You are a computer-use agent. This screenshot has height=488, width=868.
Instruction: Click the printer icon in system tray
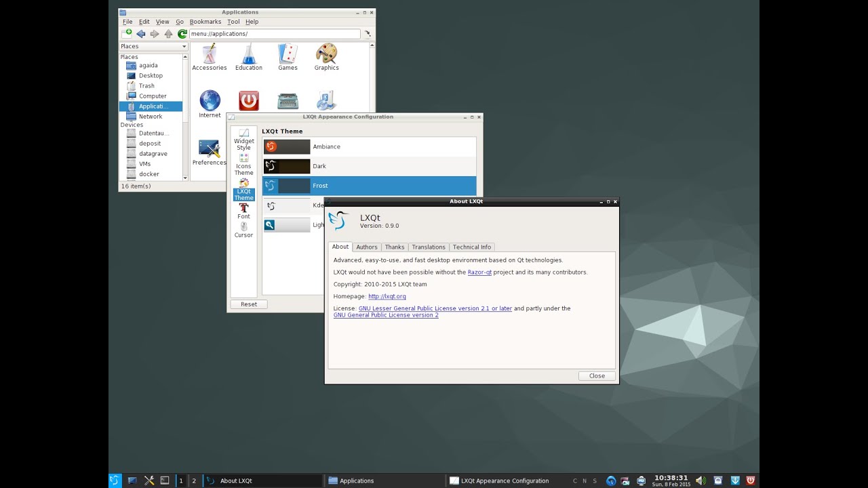pos(641,481)
